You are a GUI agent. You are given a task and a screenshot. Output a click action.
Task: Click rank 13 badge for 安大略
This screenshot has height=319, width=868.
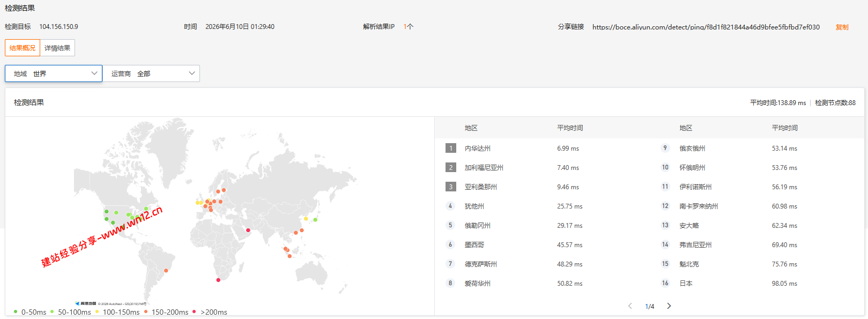[665, 225]
